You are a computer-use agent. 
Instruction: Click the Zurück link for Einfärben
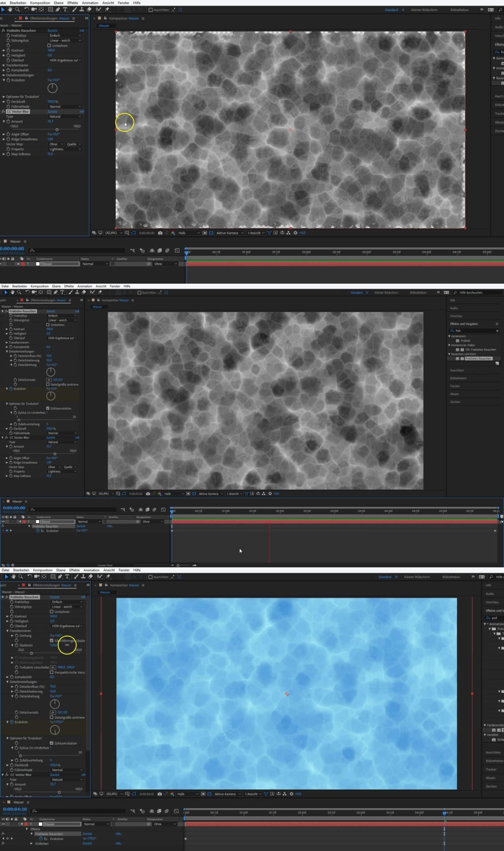pyautogui.click(x=87, y=844)
